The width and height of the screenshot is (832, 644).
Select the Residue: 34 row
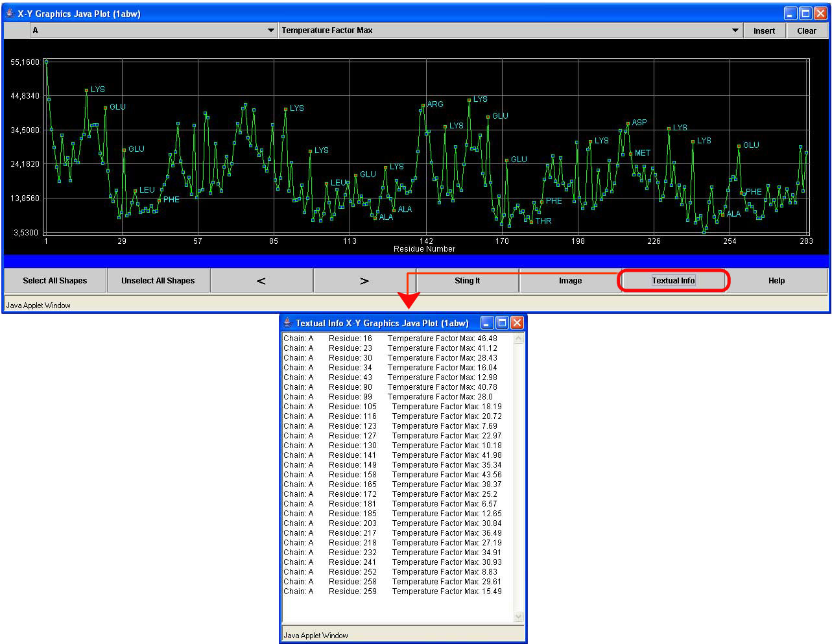click(390, 368)
